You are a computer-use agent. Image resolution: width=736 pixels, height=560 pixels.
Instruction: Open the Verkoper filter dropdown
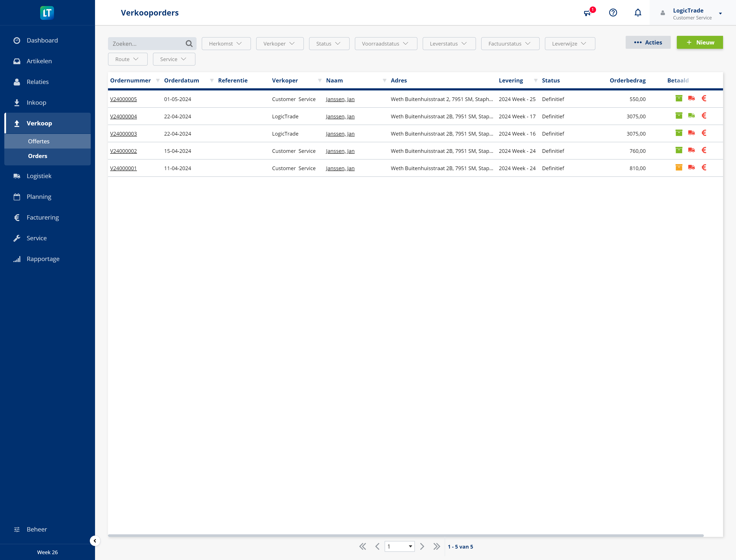[x=280, y=44]
